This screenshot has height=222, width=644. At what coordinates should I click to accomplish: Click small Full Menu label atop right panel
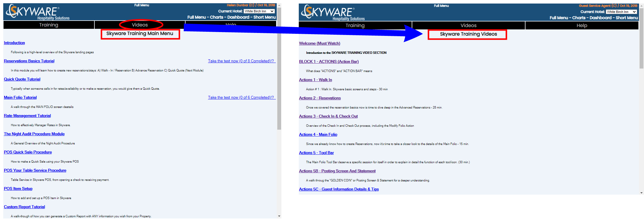click(x=441, y=6)
